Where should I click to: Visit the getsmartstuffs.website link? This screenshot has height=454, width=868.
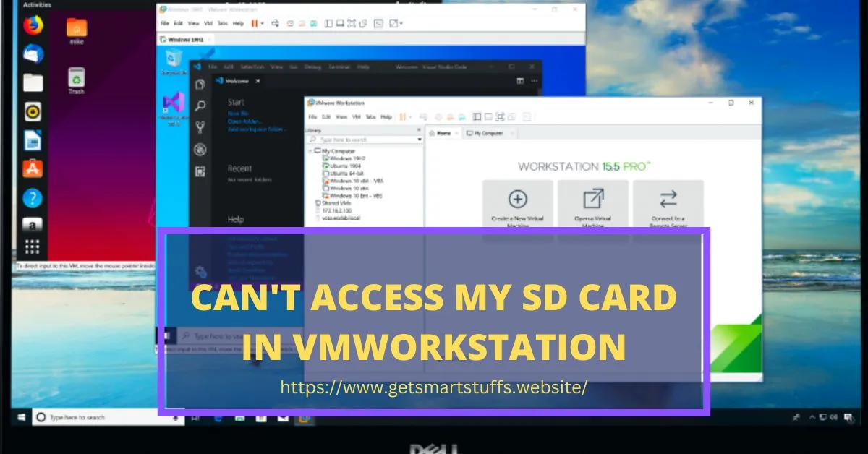click(x=434, y=387)
